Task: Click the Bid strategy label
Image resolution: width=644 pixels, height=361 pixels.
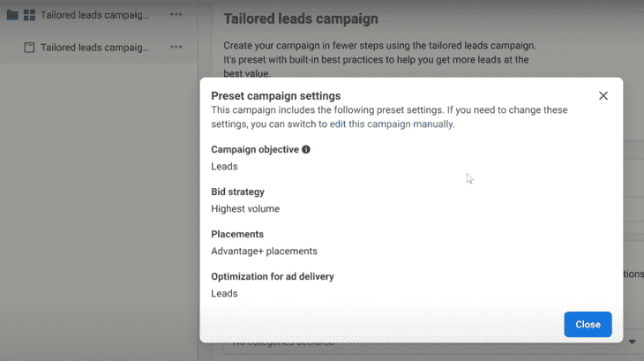Action: pyautogui.click(x=238, y=192)
